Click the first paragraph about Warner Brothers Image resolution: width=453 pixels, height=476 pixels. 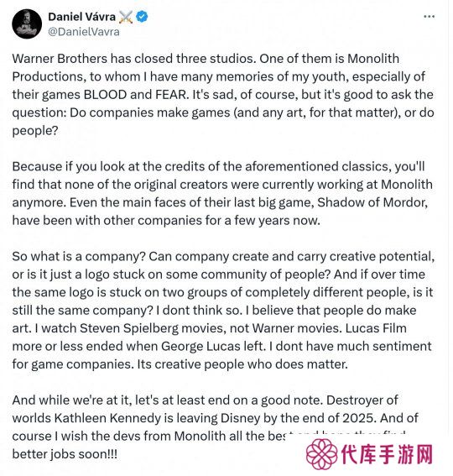pos(223,94)
